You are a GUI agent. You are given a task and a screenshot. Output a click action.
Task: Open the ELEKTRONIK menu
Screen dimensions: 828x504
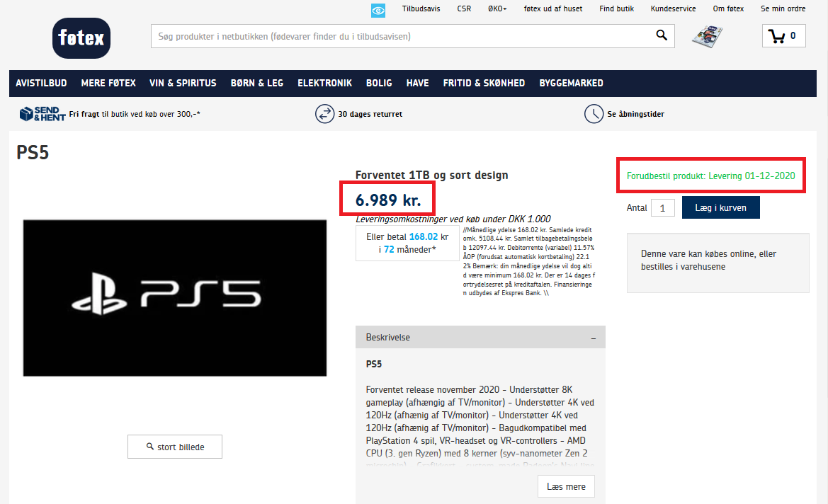pyautogui.click(x=324, y=83)
